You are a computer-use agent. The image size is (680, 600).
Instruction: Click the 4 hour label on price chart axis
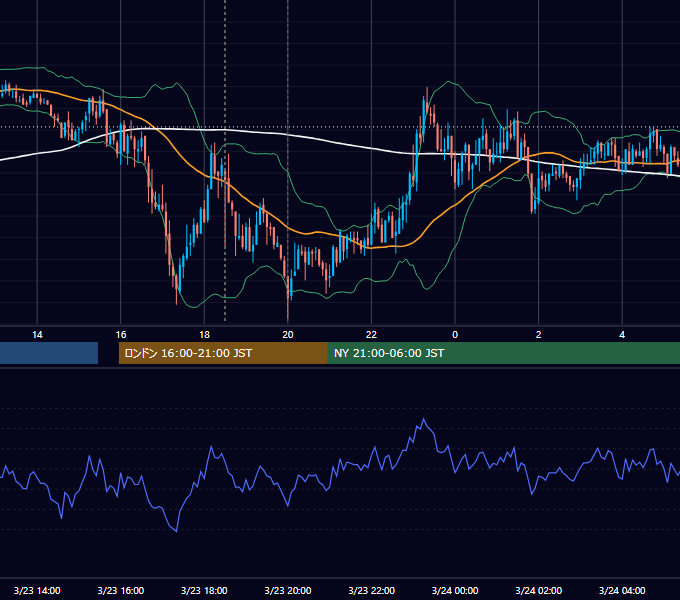tap(622, 335)
